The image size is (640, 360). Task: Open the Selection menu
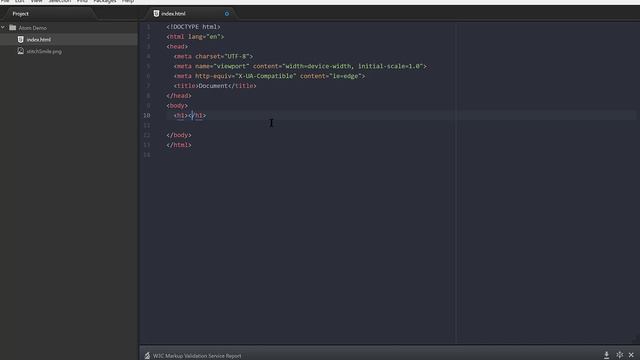(60, 1)
